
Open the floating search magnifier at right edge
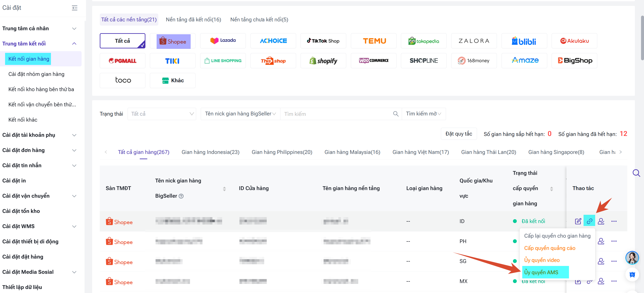pyautogui.click(x=636, y=173)
